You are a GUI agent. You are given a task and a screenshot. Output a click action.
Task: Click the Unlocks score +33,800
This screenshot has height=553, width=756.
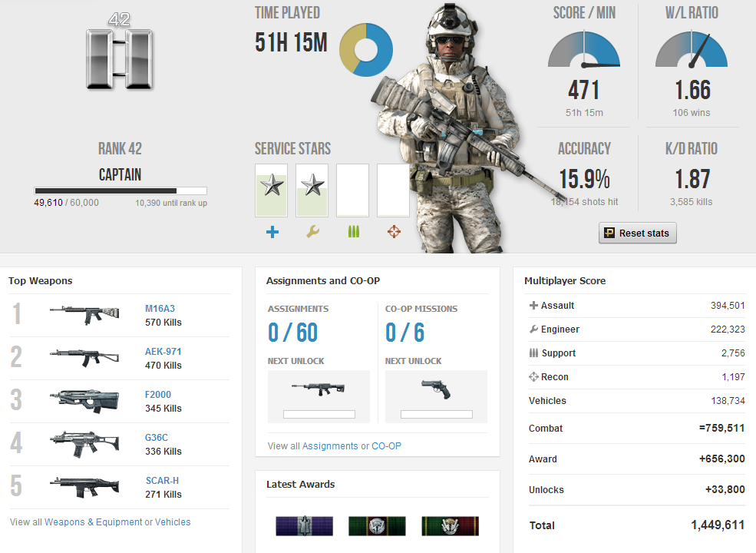click(x=725, y=490)
